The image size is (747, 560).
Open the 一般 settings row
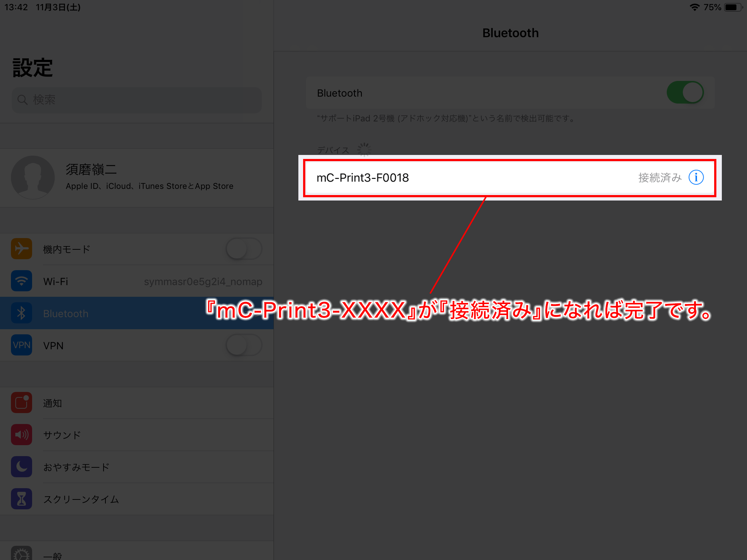click(137, 551)
